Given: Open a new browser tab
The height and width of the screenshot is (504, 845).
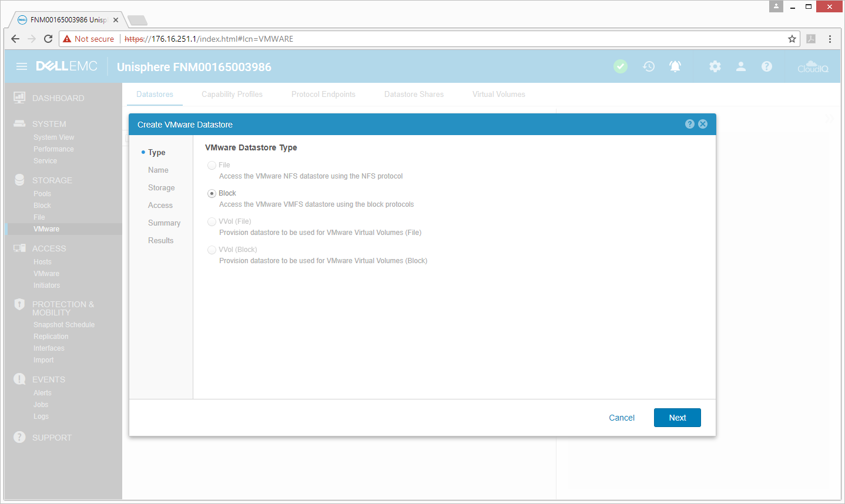Looking at the screenshot, I should [x=138, y=21].
